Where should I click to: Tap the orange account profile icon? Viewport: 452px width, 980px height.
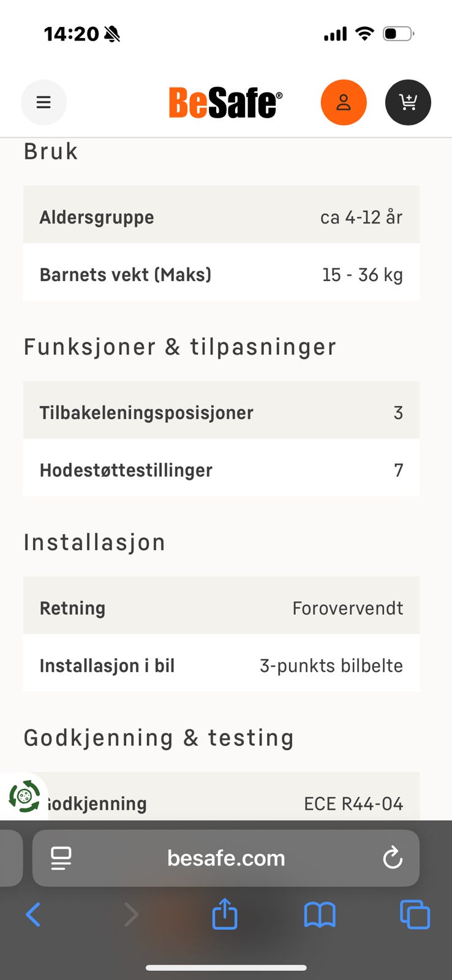[344, 102]
